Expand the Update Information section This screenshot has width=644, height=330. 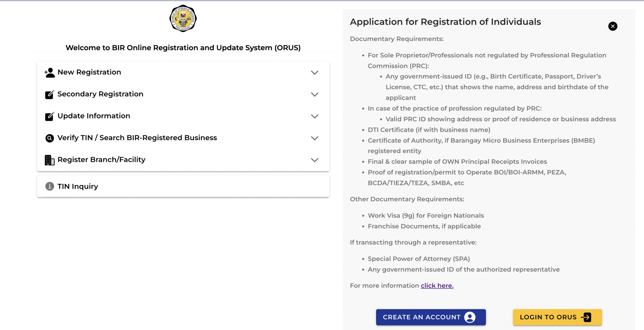point(314,116)
